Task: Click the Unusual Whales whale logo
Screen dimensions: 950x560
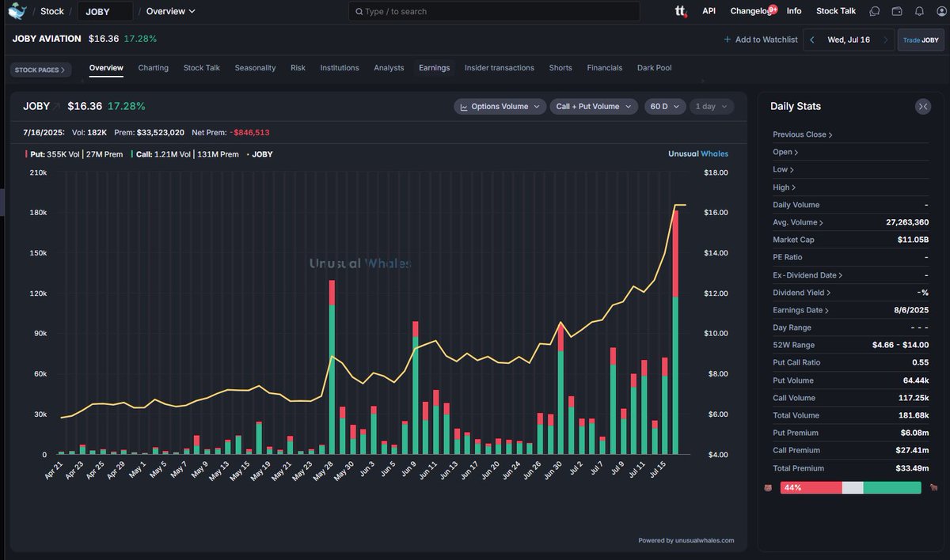Action: point(17,11)
